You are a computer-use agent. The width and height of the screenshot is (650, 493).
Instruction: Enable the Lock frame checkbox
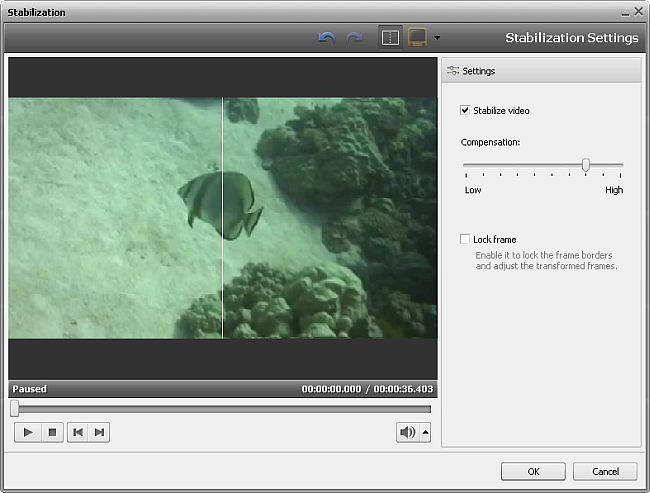[465, 239]
